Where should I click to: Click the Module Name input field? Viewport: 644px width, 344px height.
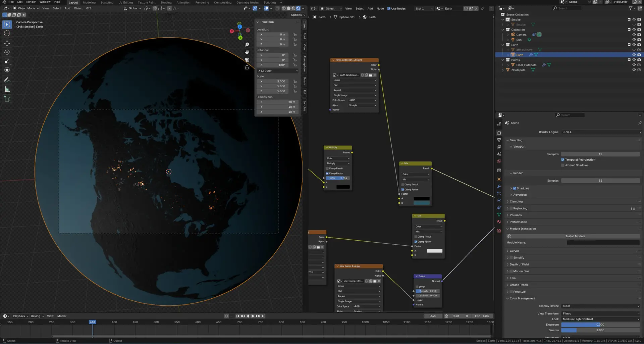click(x=603, y=243)
